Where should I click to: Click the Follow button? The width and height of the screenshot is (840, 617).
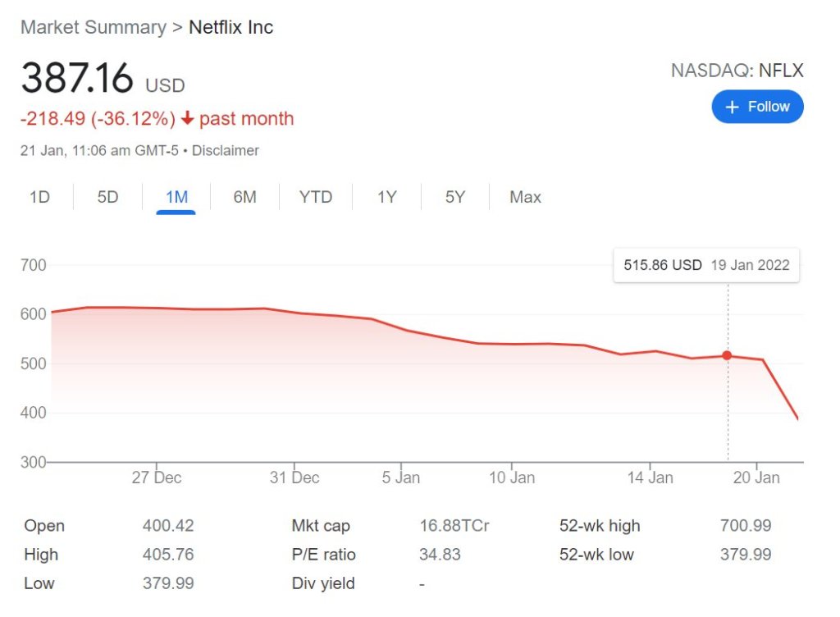click(757, 107)
